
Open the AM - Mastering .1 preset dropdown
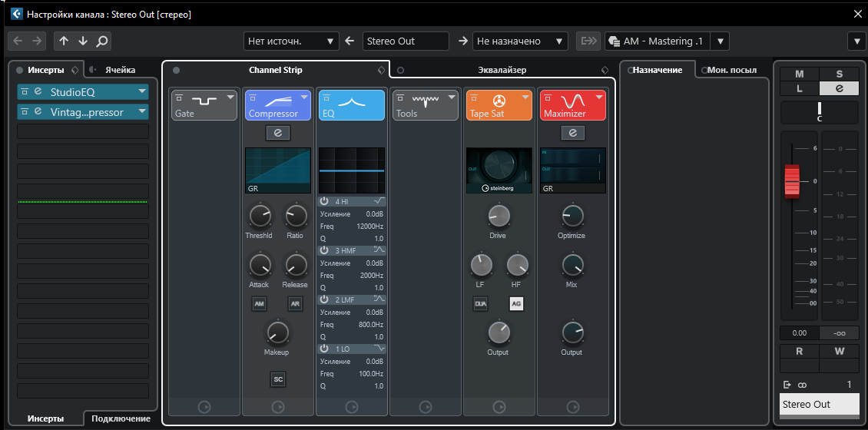coord(721,41)
